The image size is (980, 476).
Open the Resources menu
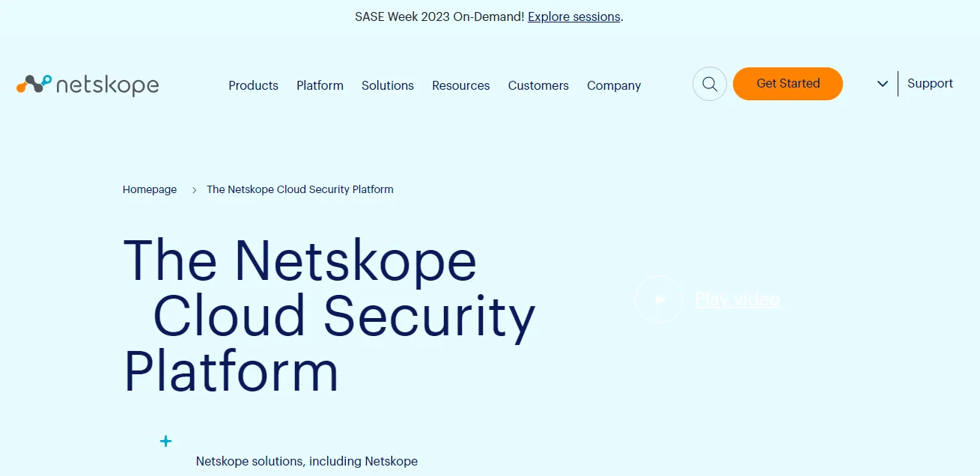(461, 85)
